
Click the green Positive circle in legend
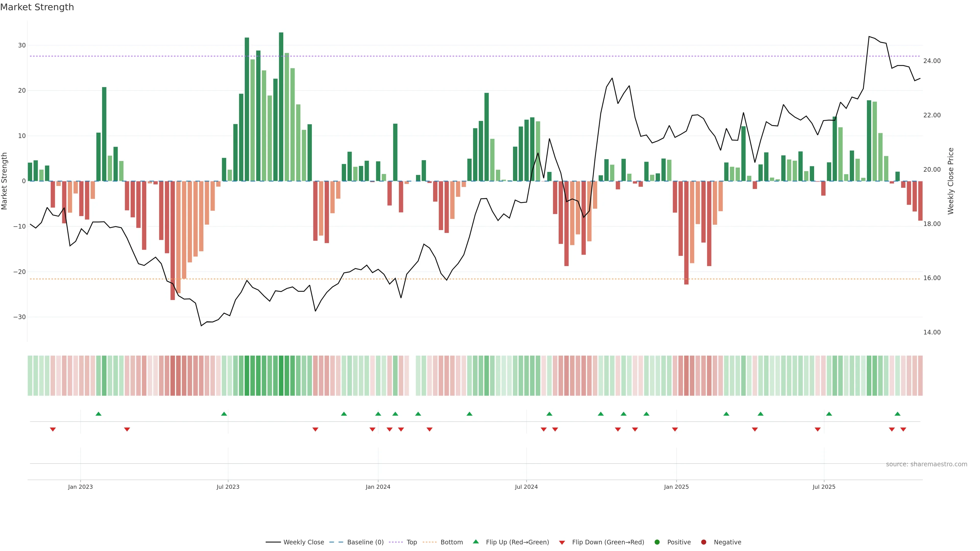coord(657,542)
